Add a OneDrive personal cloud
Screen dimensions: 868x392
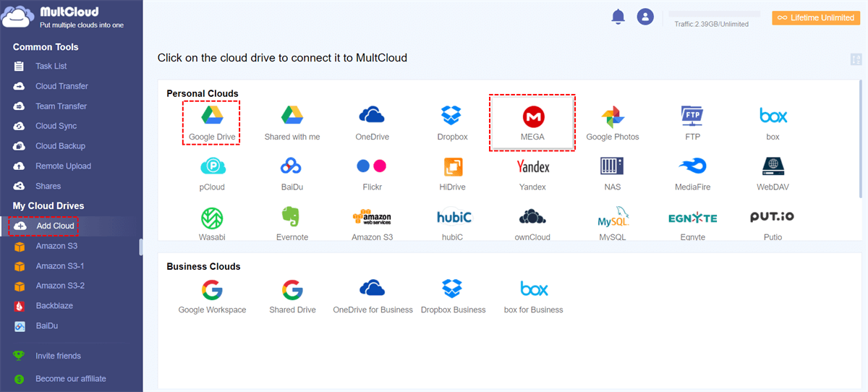tap(372, 122)
